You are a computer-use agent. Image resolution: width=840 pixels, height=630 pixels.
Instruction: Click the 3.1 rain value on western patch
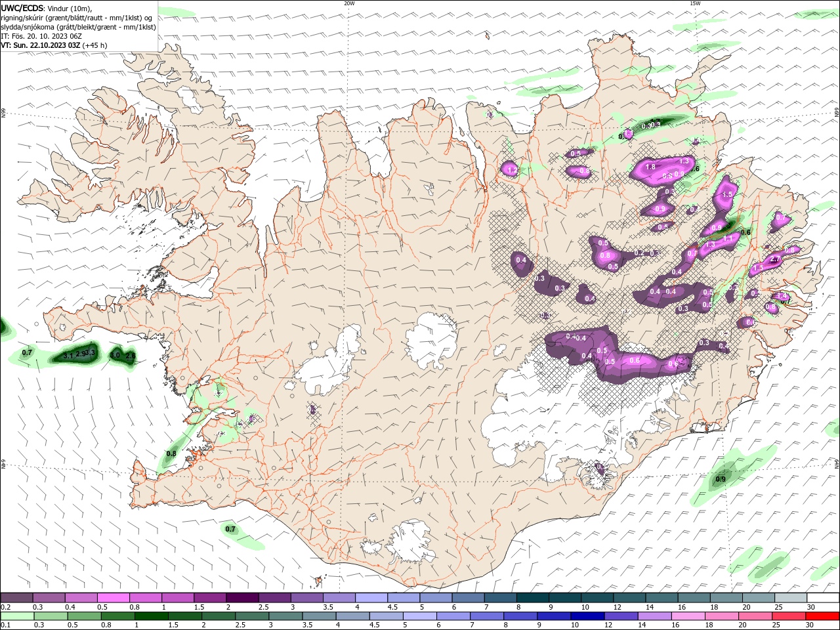click(x=68, y=356)
